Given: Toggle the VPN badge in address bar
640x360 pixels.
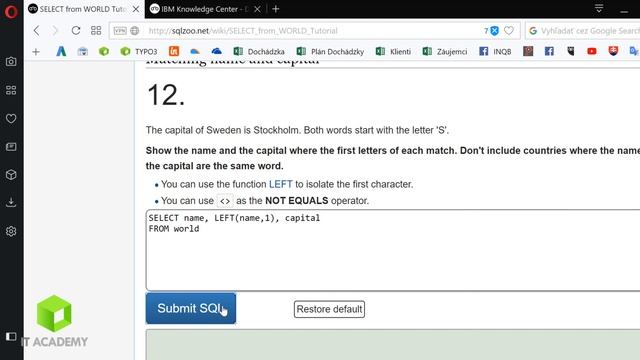Looking at the screenshot, I should point(120,31).
